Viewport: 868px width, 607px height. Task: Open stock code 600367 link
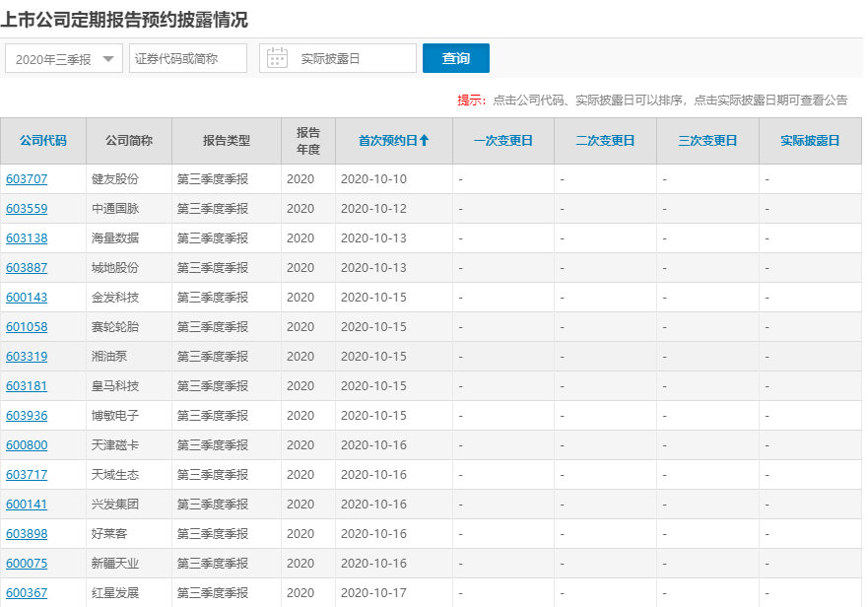tap(27, 593)
